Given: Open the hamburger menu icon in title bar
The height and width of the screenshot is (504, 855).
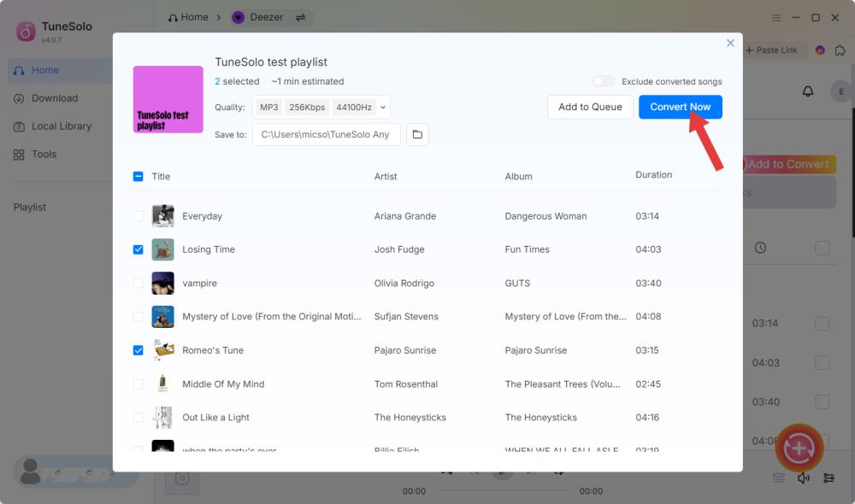Looking at the screenshot, I should point(776,18).
